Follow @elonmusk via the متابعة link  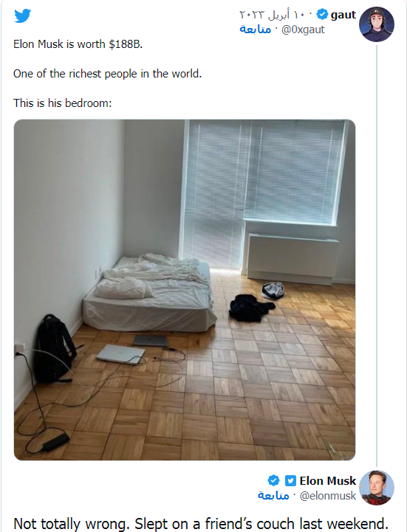pyautogui.click(x=273, y=496)
